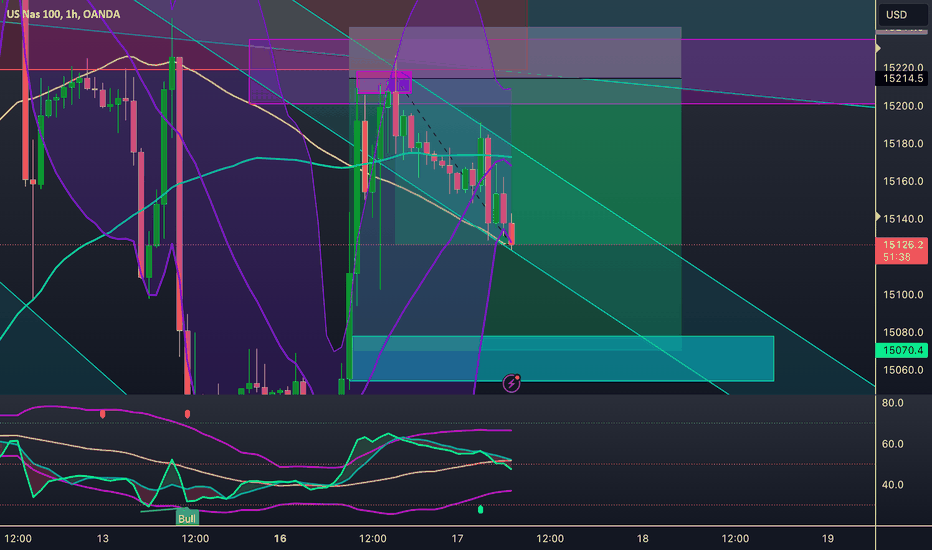Screen dimensions: 932x550
Task: Click the 15080.0 price scale value
Action: coord(903,332)
